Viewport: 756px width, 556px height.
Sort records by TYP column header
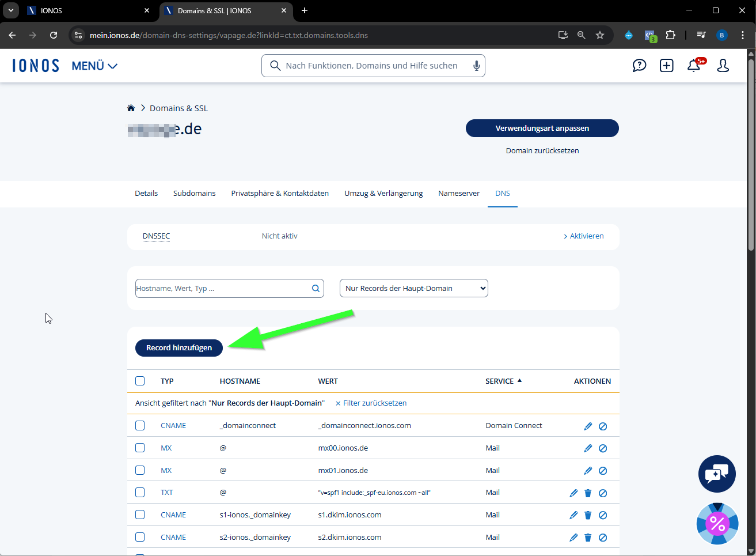(167, 381)
